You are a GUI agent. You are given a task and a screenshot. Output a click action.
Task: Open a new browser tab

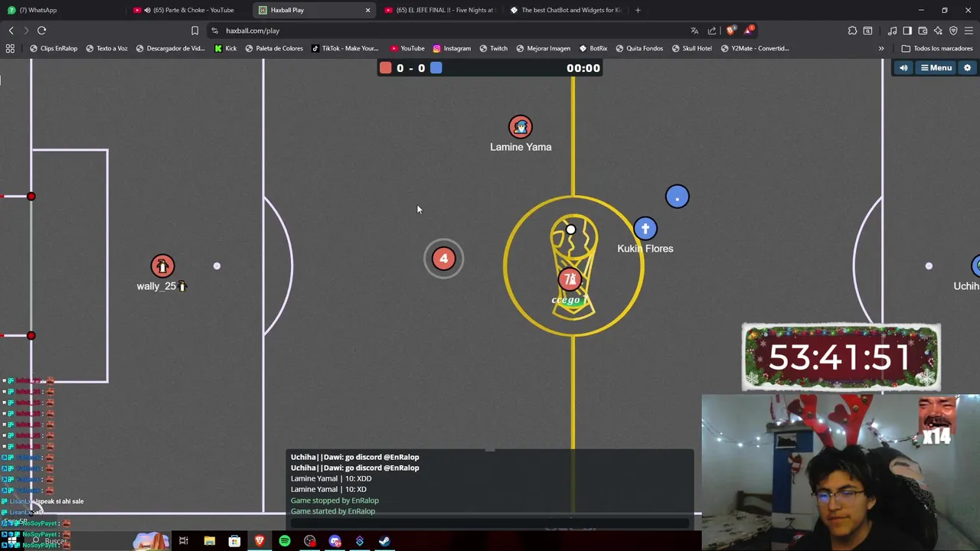(638, 10)
